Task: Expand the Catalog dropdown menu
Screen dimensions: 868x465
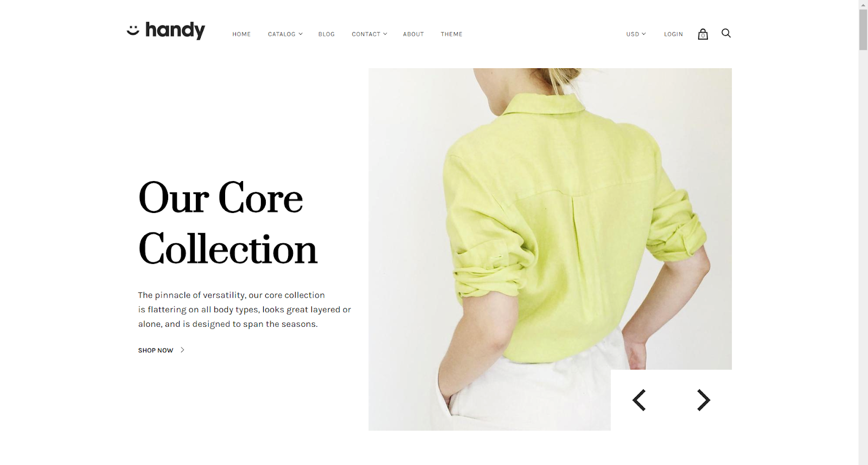Action: tap(285, 34)
